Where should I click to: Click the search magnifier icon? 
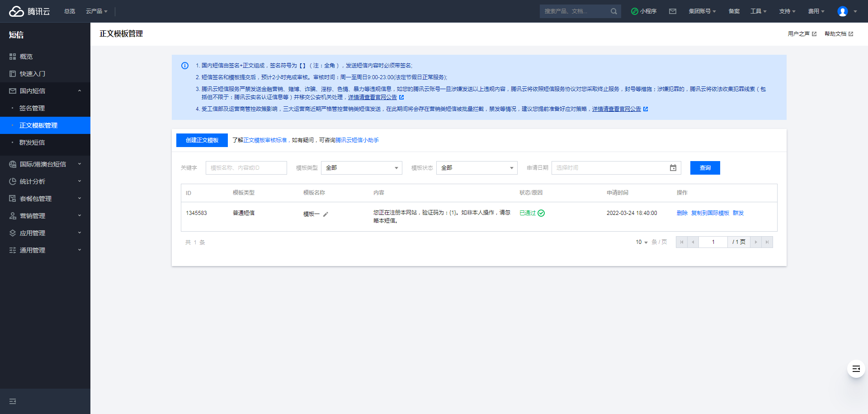613,11
